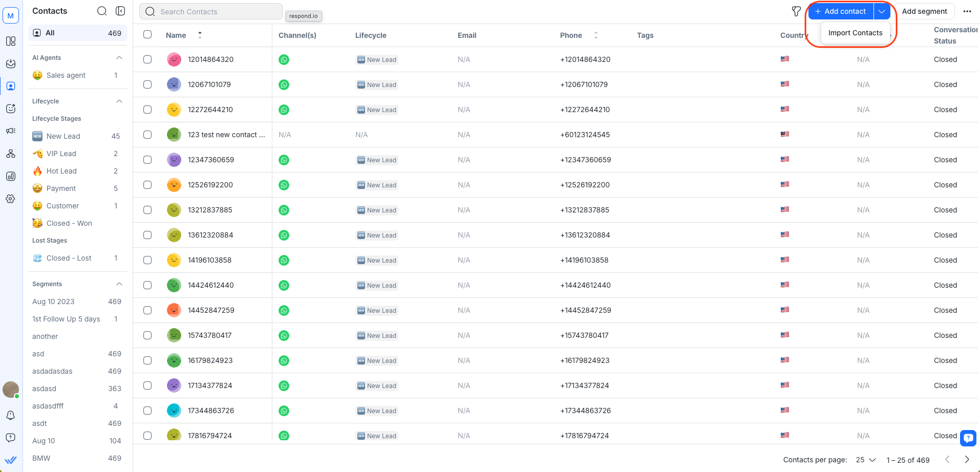The width and height of the screenshot is (980, 472).
Task: Open the AI Agents section via sidebar icon
Action: coord(10,109)
